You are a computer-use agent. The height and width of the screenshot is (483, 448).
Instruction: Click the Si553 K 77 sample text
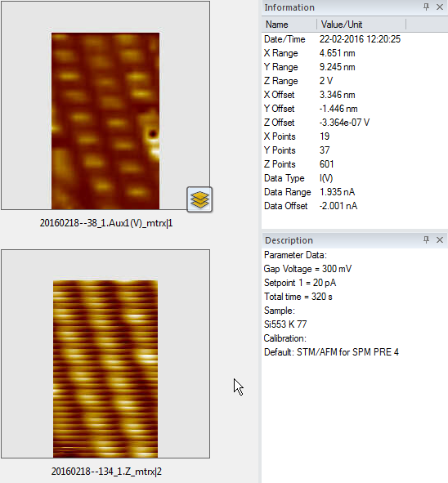pos(285,324)
